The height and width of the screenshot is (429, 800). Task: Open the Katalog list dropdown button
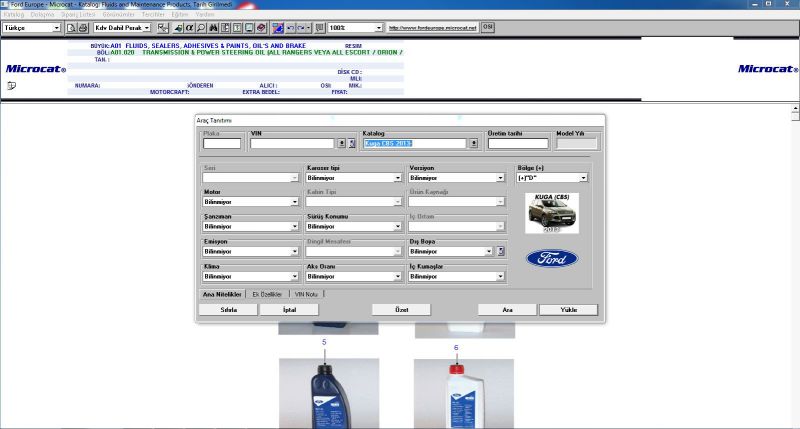click(x=474, y=143)
